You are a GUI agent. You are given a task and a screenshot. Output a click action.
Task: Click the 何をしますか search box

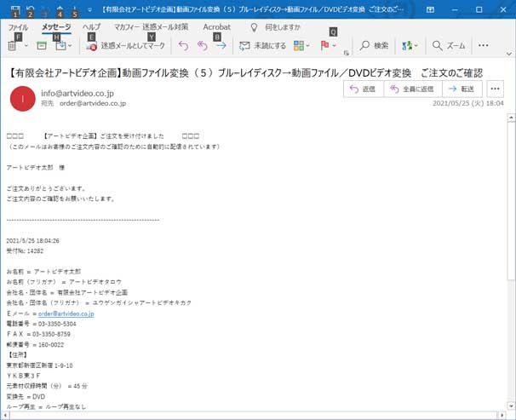[x=283, y=27]
